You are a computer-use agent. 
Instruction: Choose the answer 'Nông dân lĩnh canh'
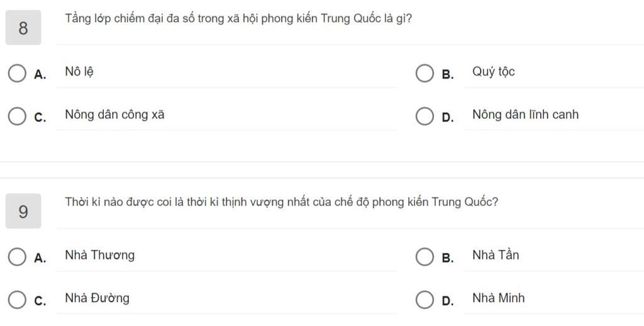525,115
